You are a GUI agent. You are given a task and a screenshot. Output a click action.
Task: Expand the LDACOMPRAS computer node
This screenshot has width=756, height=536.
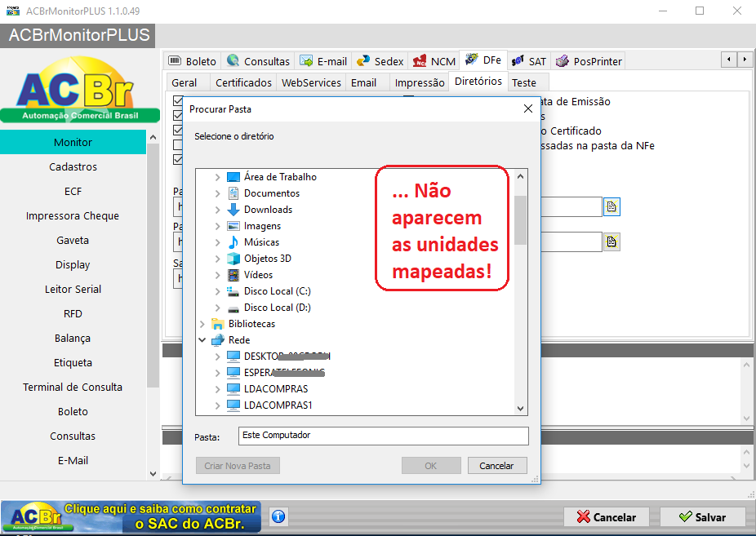217,389
